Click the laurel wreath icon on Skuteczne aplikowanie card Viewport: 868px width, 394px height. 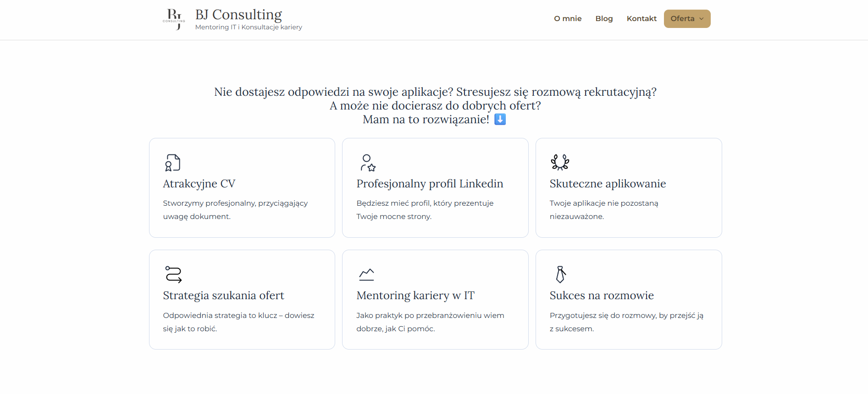click(560, 163)
